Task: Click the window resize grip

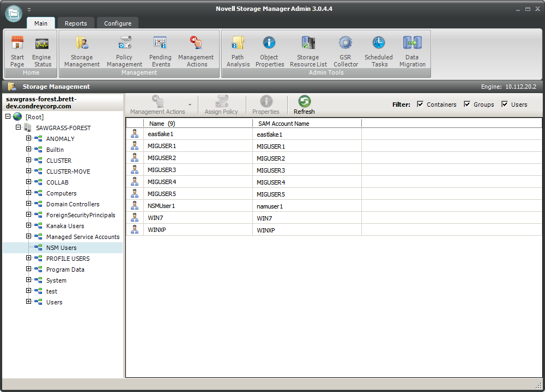Action: pyautogui.click(x=539, y=385)
